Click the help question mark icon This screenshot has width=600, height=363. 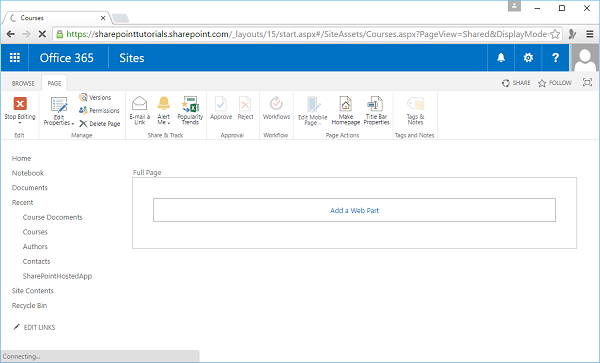(x=555, y=58)
